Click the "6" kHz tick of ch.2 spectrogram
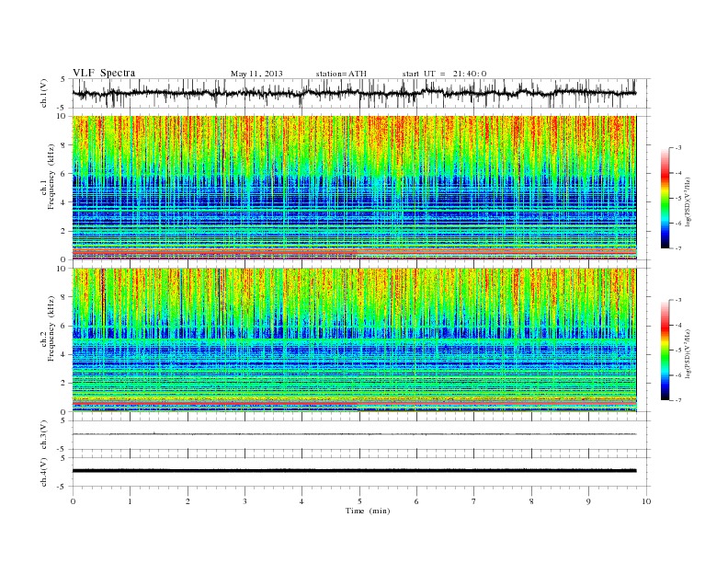This screenshot has height=563, width=728. point(64,326)
